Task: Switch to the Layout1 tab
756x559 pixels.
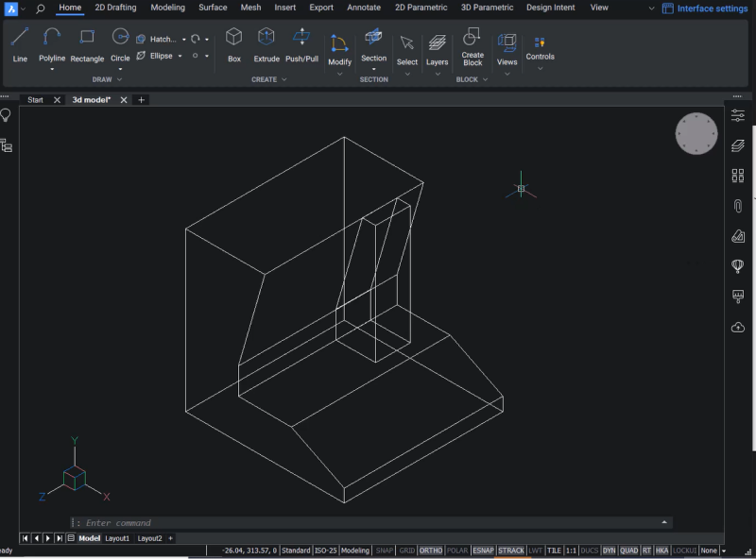Action: click(x=117, y=538)
